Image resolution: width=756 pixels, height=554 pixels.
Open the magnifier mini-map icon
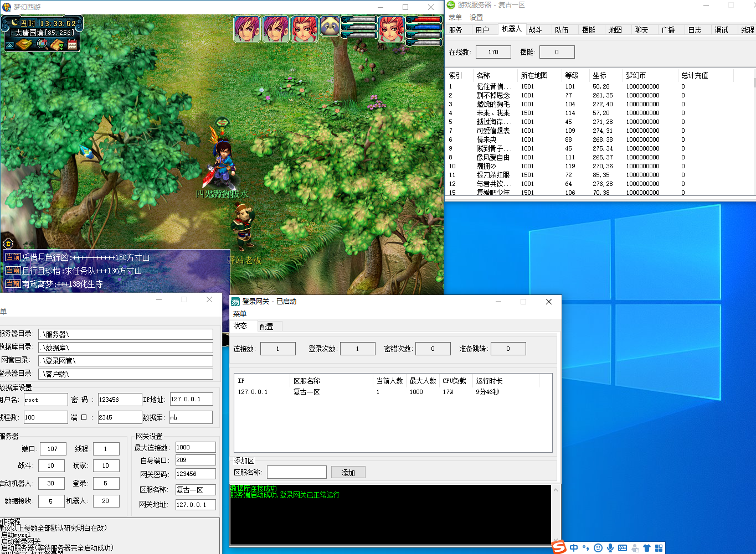point(42,44)
